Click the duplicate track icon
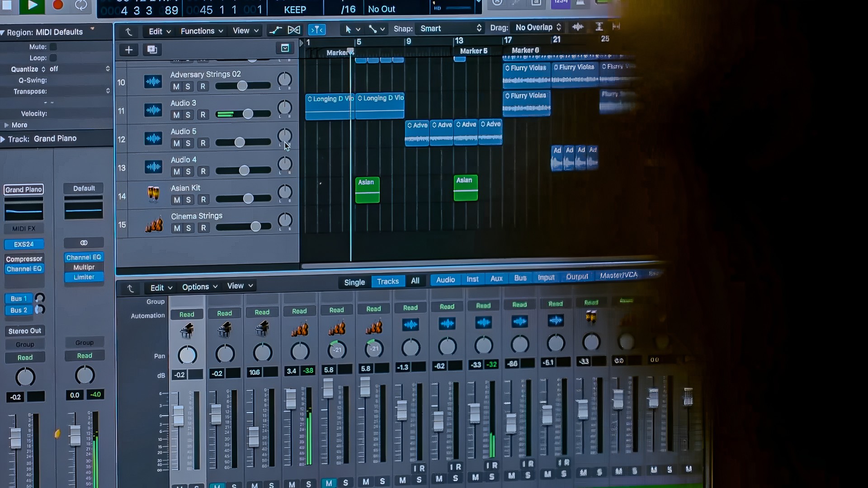 click(152, 50)
